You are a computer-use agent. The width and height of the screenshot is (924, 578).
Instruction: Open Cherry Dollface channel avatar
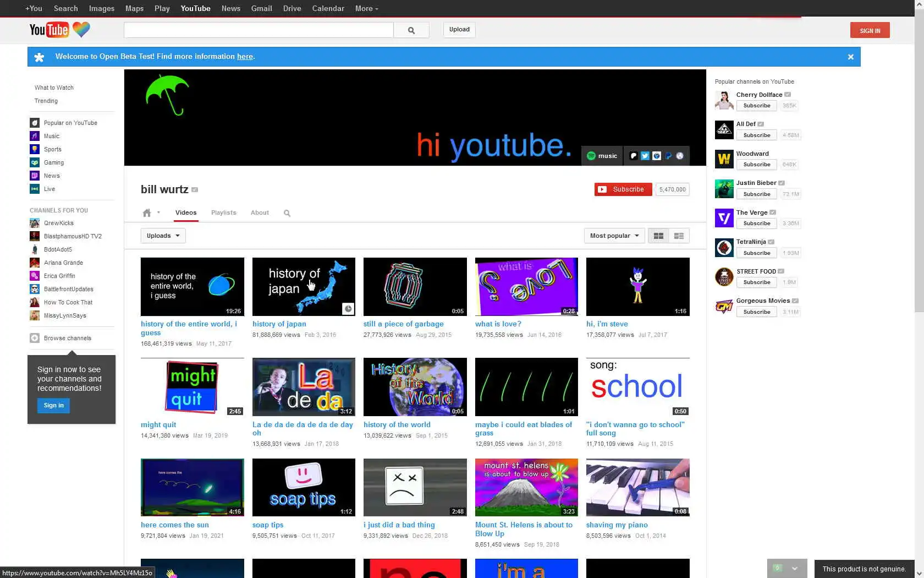724,100
